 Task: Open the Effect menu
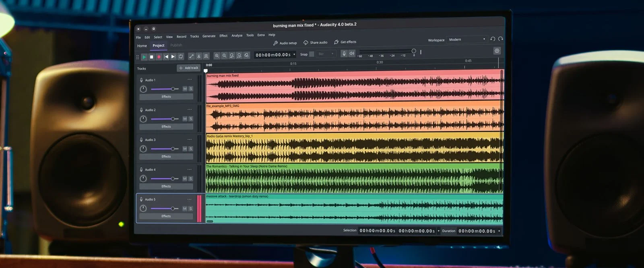(223, 36)
